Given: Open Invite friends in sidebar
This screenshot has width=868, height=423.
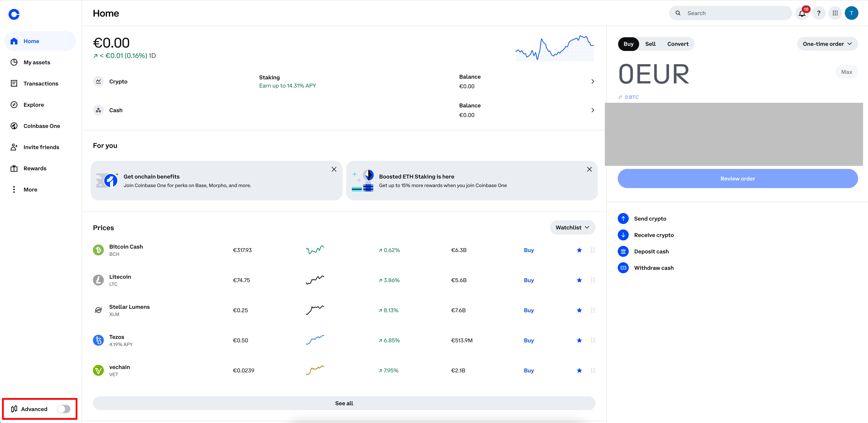Looking at the screenshot, I should pos(40,147).
